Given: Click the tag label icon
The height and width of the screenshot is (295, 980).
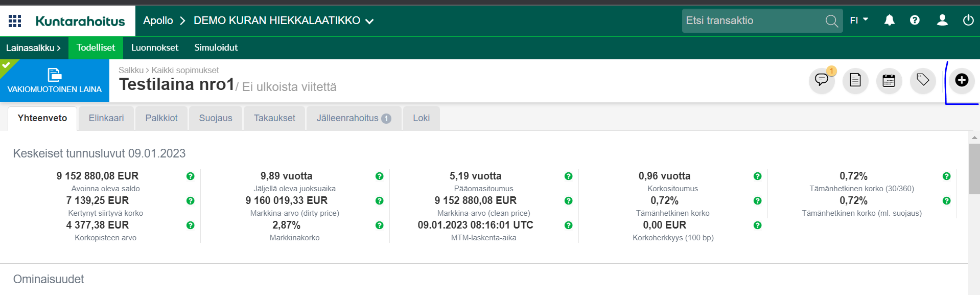Looking at the screenshot, I should click(x=922, y=80).
